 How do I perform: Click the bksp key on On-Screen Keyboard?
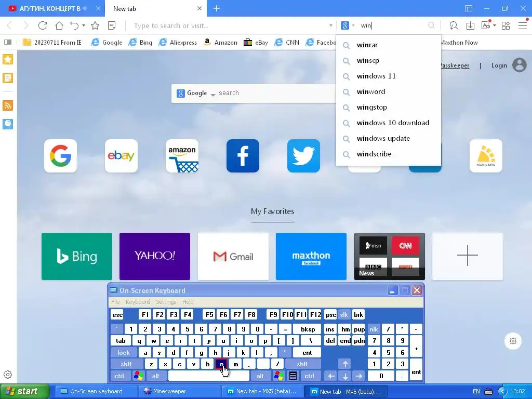click(308, 329)
